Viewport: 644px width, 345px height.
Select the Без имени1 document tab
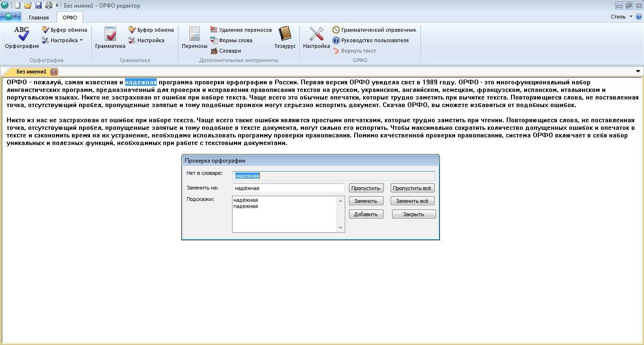(x=31, y=72)
